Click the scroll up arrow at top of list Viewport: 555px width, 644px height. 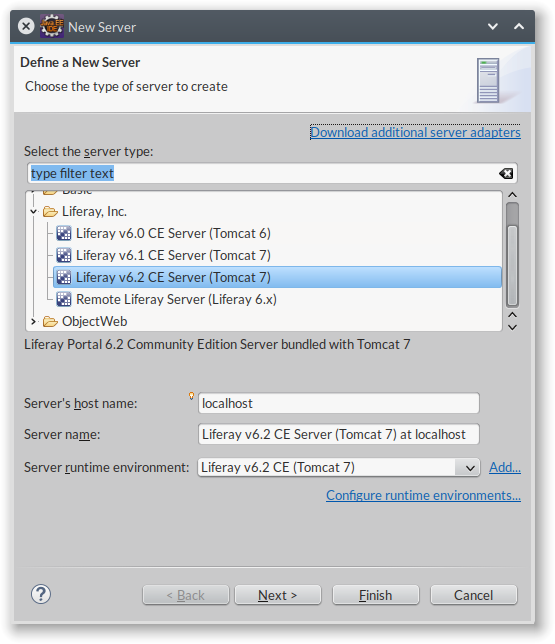tap(512, 195)
